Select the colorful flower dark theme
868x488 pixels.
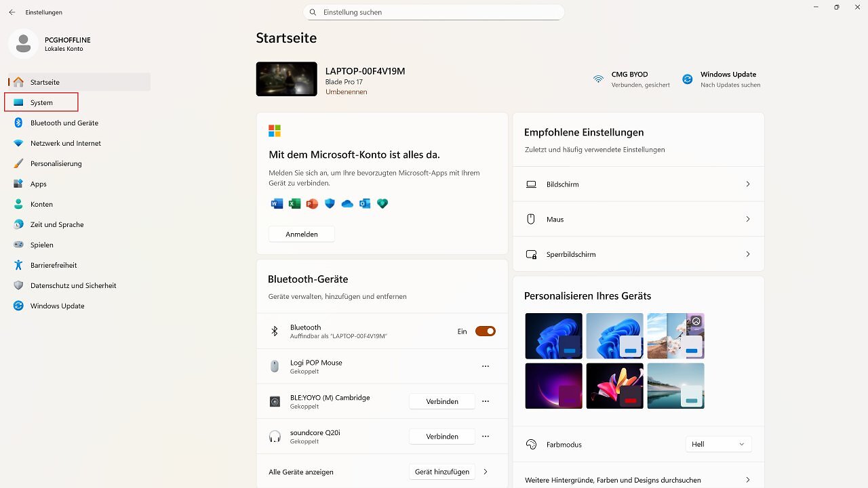tap(614, 386)
